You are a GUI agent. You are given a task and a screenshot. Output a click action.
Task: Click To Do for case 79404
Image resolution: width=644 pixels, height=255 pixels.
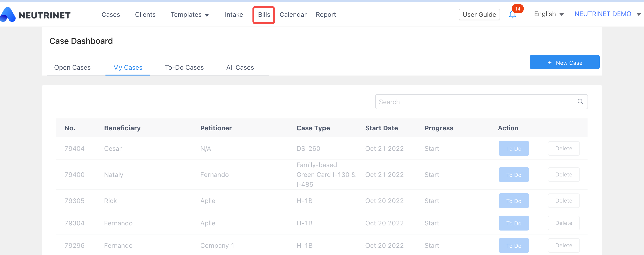click(x=514, y=148)
